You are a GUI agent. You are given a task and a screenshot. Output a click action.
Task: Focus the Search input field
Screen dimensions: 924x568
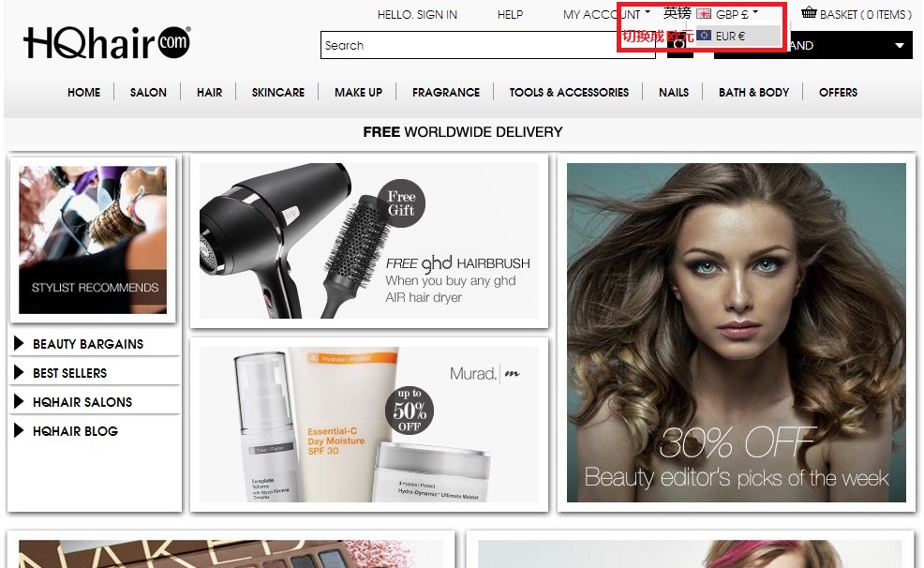pos(488,45)
